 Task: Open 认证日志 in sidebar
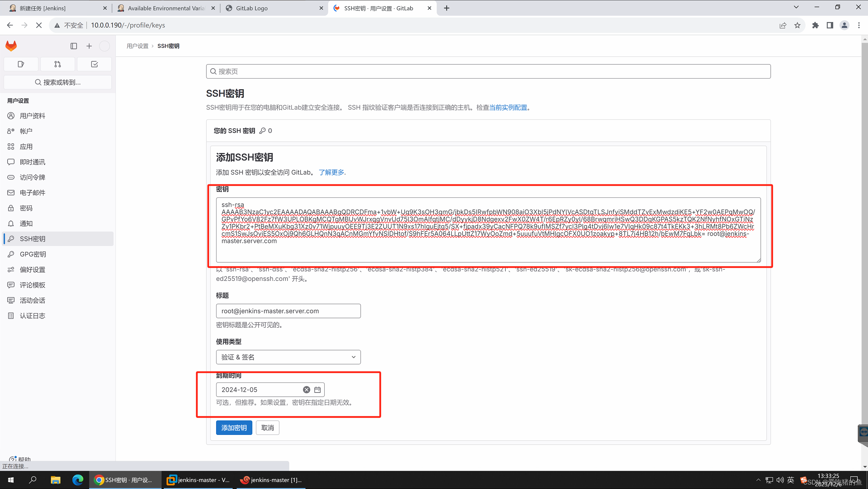coord(58,316)
